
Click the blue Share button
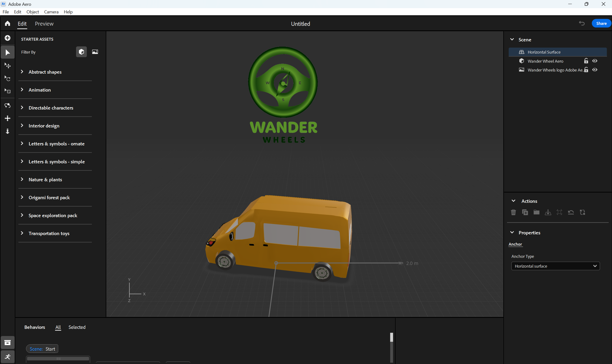(x=601, y=23)
